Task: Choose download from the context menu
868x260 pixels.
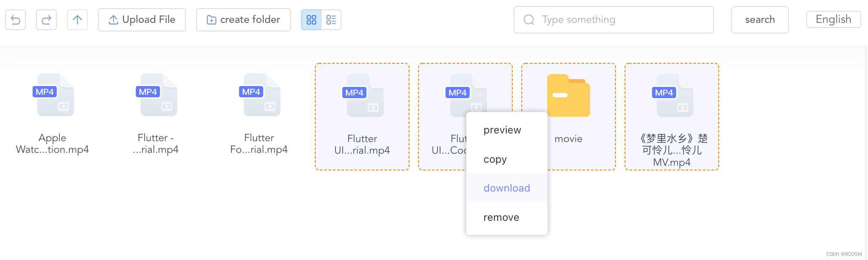Action: tap(507, 188)
